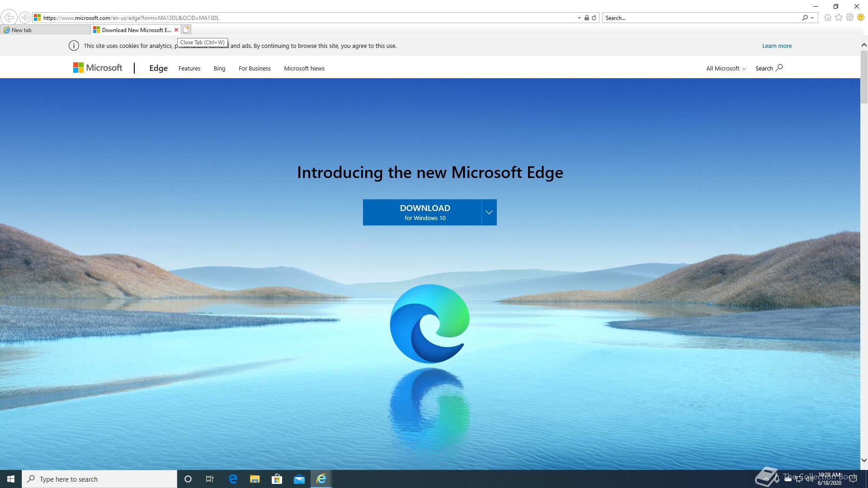Open the For Business menu item
The height and width of the screenshot is (488, 868).
[255, 69]
